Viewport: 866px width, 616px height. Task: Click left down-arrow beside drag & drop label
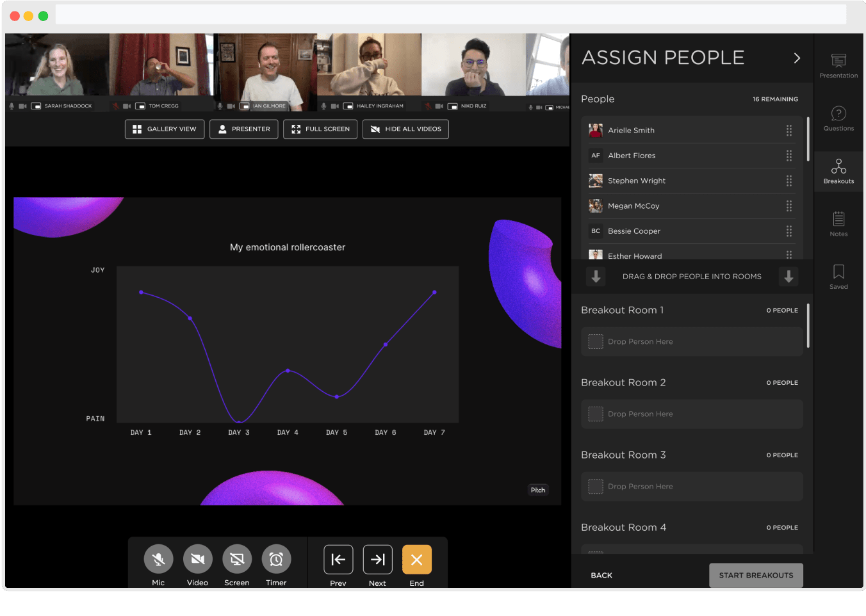pyautogui.click(x=596, y=277)
